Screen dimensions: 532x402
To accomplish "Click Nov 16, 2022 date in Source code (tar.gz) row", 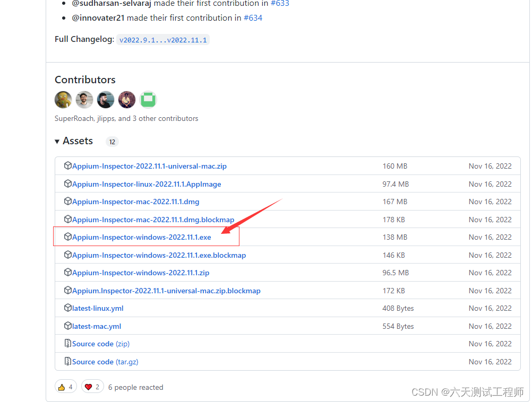I will [490, 362].
